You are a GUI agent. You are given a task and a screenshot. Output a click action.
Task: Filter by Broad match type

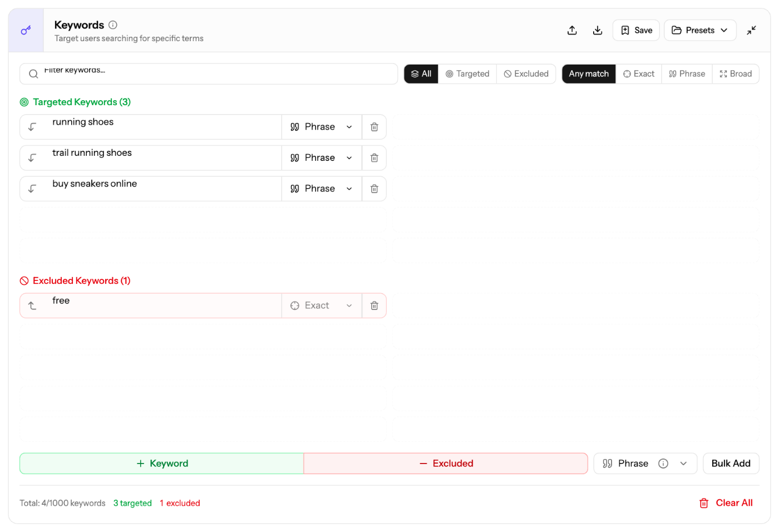tap(736, 73)
